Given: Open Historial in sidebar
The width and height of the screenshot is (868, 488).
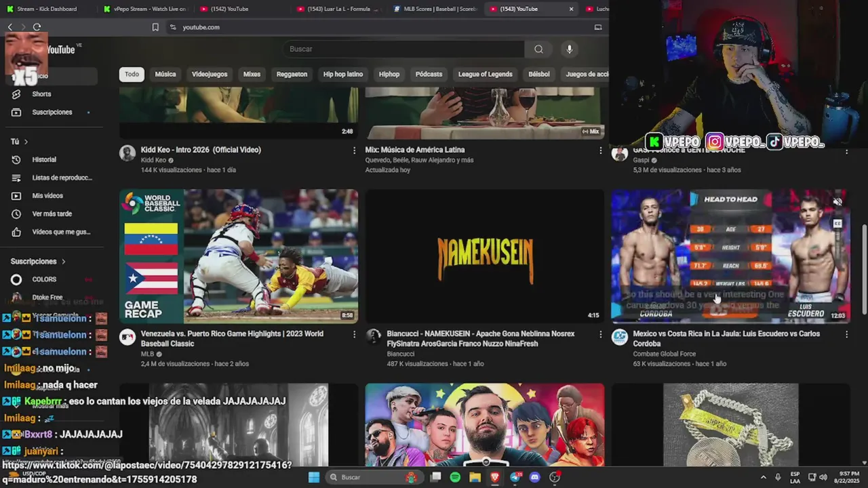Looking at the screenshot, I should coord(44,159).
